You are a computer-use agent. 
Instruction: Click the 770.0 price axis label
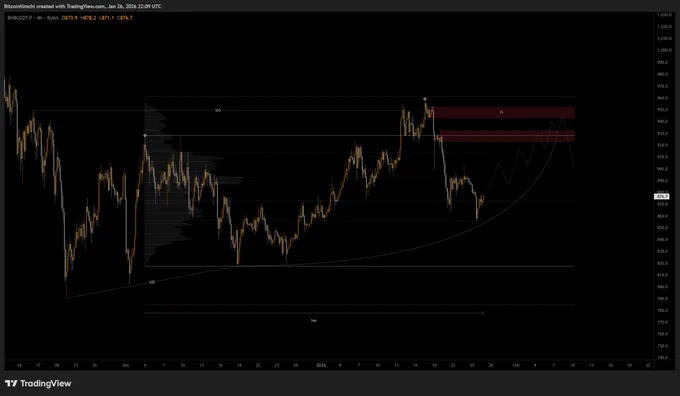663,322
